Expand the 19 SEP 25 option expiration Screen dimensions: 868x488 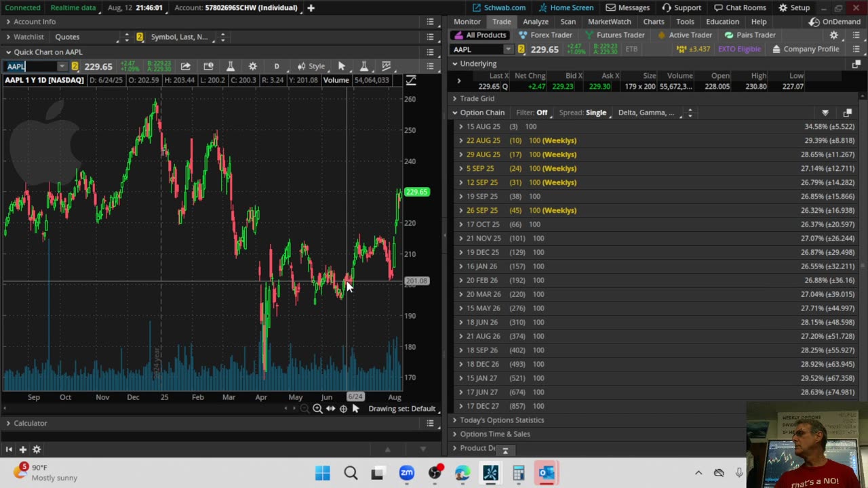pyautogui.click(x=461, y=197)
